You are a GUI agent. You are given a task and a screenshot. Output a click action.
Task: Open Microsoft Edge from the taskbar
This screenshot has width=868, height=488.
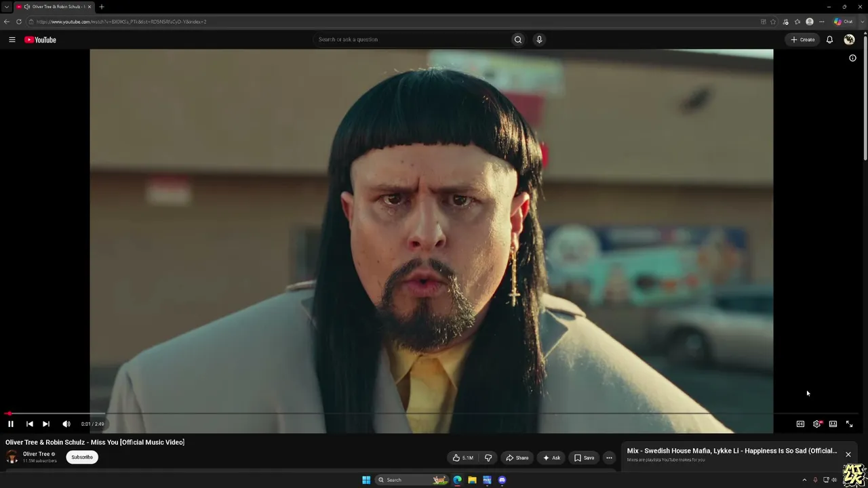point(457,480)
